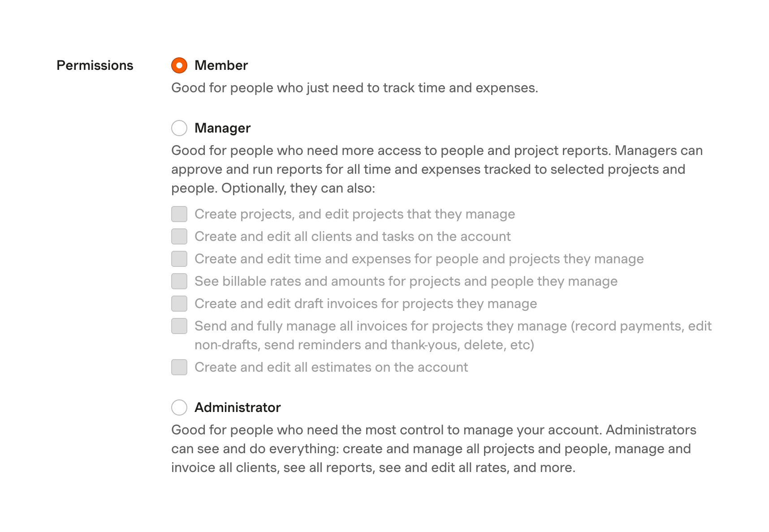Click the Member role description text
The height and width of the screenshot is (532, 769).
coord(354,88)
